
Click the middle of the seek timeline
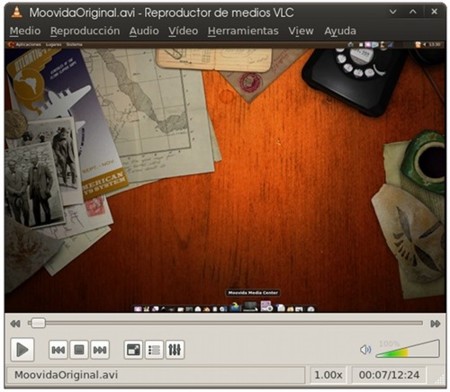pyautogui.click(x=226, y=323)
